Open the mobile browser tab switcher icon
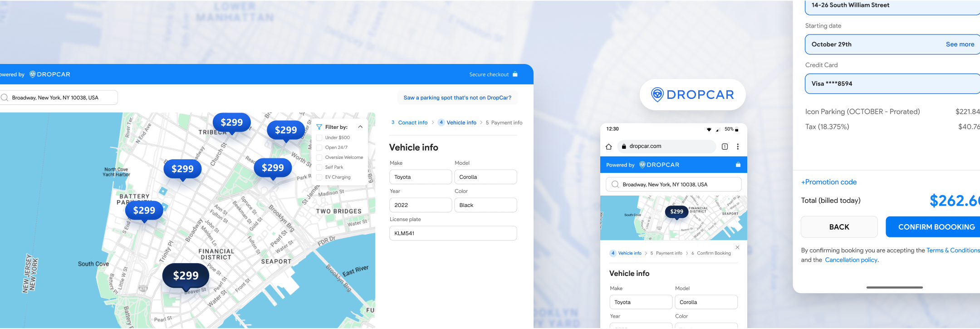Screen dimensions: 980x329 point(725,147)
